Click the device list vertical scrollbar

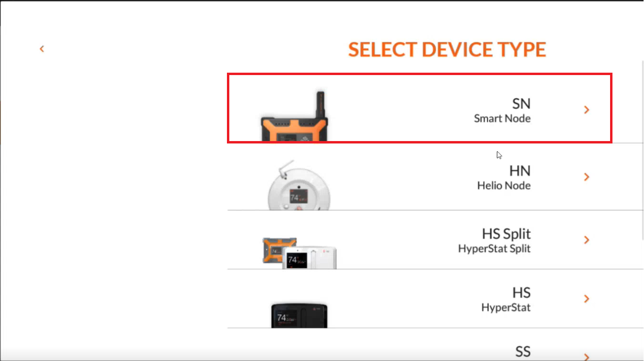click(642, 151)
